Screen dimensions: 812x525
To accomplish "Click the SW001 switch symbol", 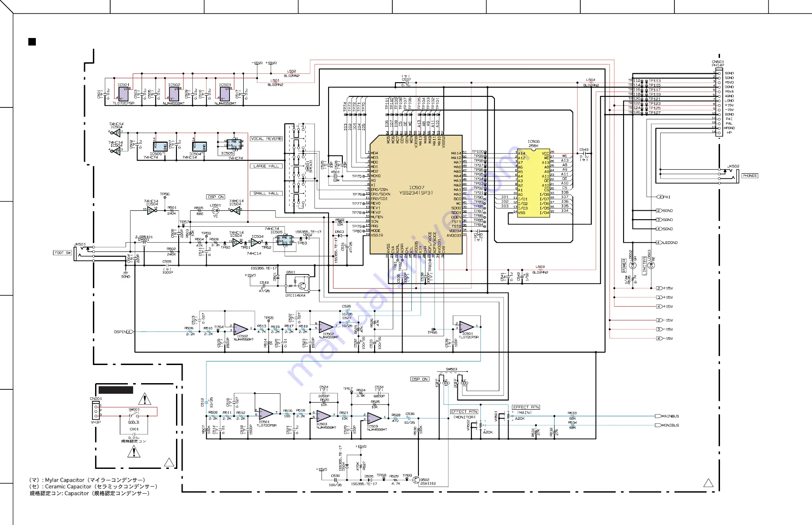I will (x=134, y=415).
